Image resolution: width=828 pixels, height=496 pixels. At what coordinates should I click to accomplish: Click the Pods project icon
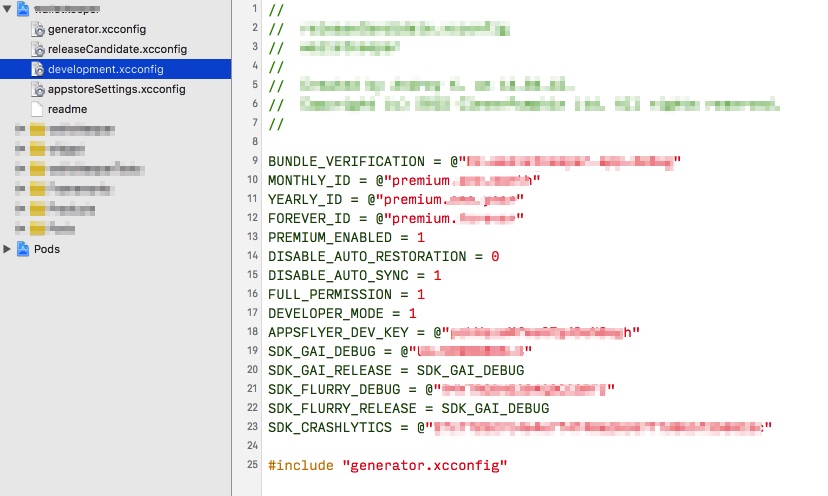(x=23, y=249)
